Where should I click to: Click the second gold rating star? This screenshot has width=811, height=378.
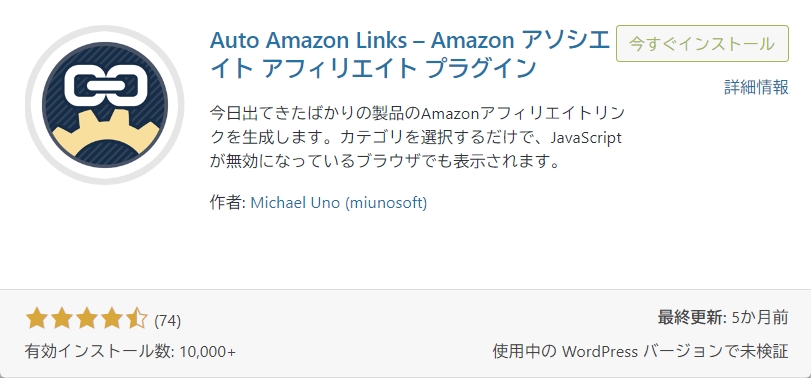coord(62,319)
